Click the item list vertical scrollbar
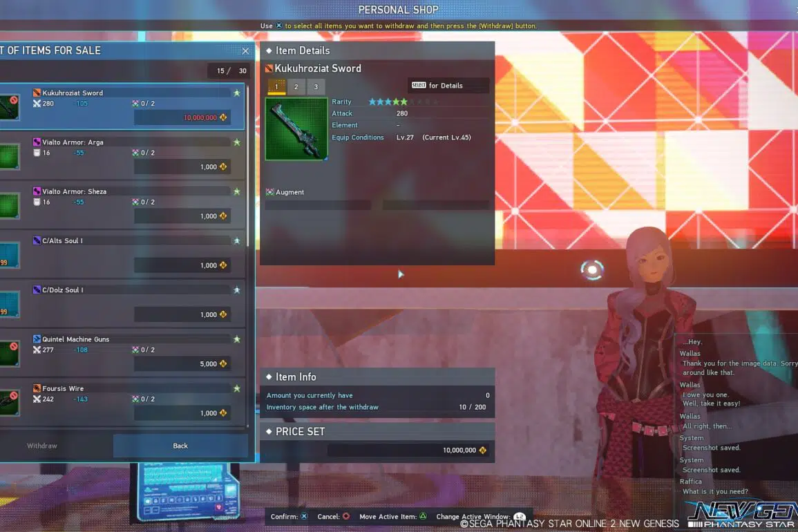The width and height of the screenshot is (798, 532). tap(249, 207)
